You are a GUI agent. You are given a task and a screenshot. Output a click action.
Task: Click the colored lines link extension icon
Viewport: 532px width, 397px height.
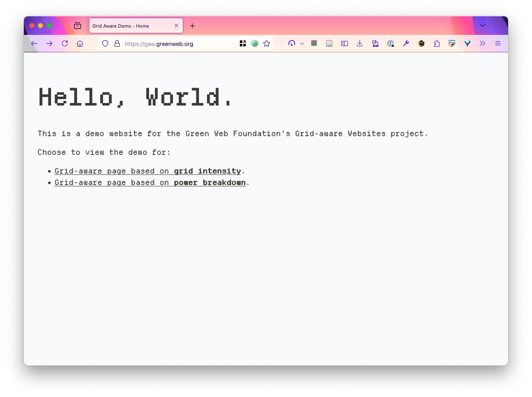[x=452, y=43]
